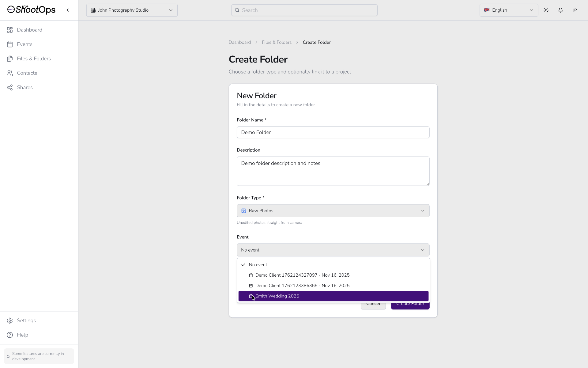Click inside the Folder Name field

(333, 132)
